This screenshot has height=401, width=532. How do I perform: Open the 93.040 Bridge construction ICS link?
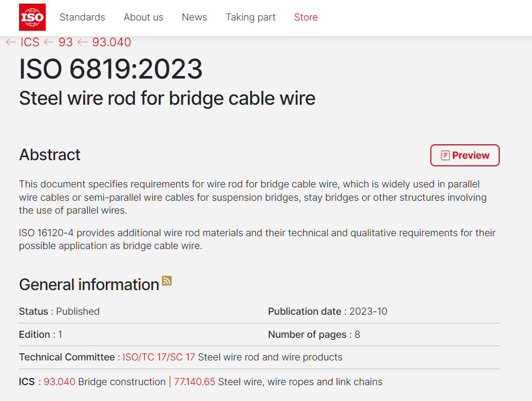click(60, 381)
